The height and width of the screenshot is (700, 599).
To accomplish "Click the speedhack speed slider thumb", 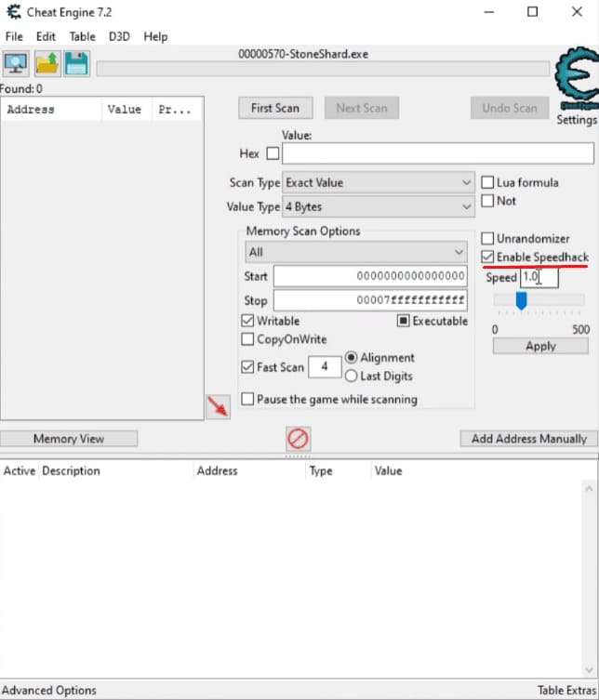I will click(521, 300).
